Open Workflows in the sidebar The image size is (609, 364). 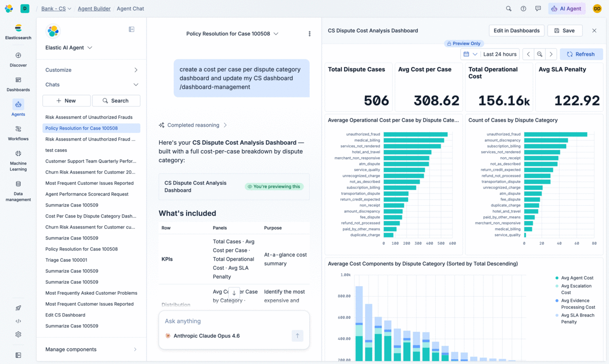point(18,133)
